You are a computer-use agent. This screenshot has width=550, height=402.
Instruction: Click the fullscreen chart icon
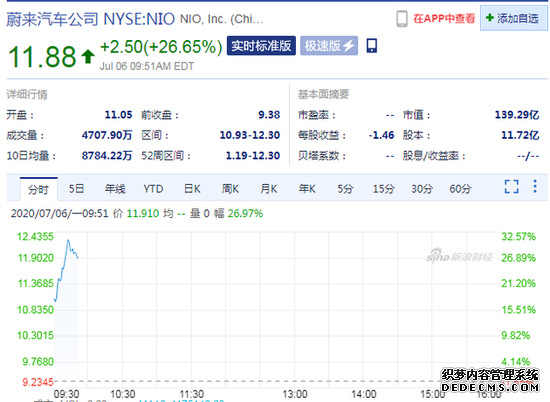click(x=511, y=187)
